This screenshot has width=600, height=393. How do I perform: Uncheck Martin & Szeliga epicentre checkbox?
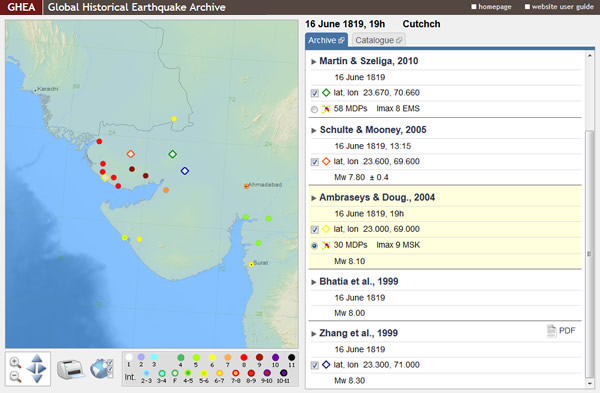pyautogui.click(x=315, y=93)
